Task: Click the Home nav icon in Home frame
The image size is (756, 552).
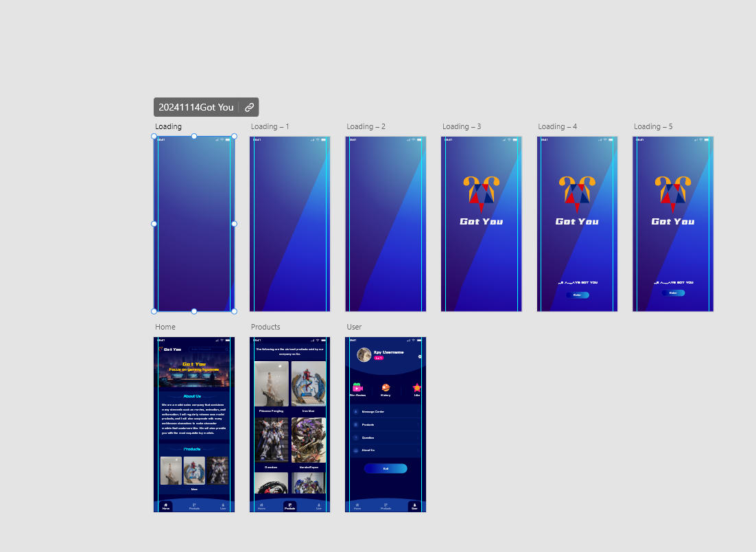Action: (x=165, y=505)
